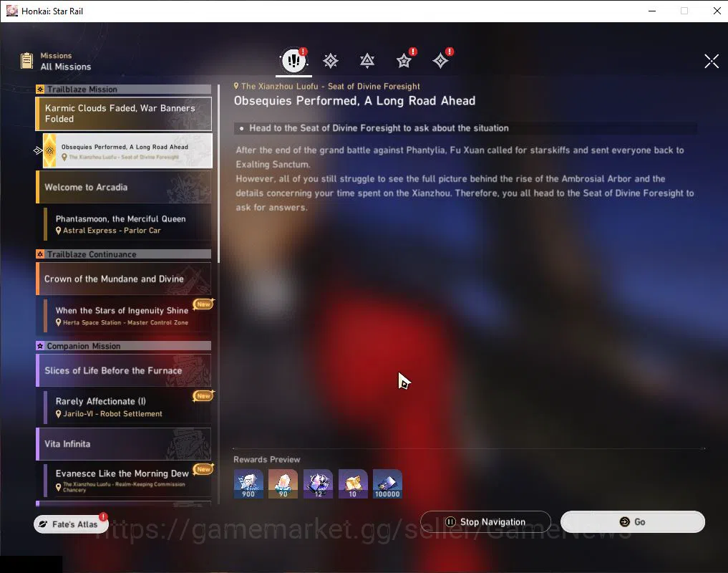Select Phantasmoon, the Merciful Queen mission

(127, 224)
